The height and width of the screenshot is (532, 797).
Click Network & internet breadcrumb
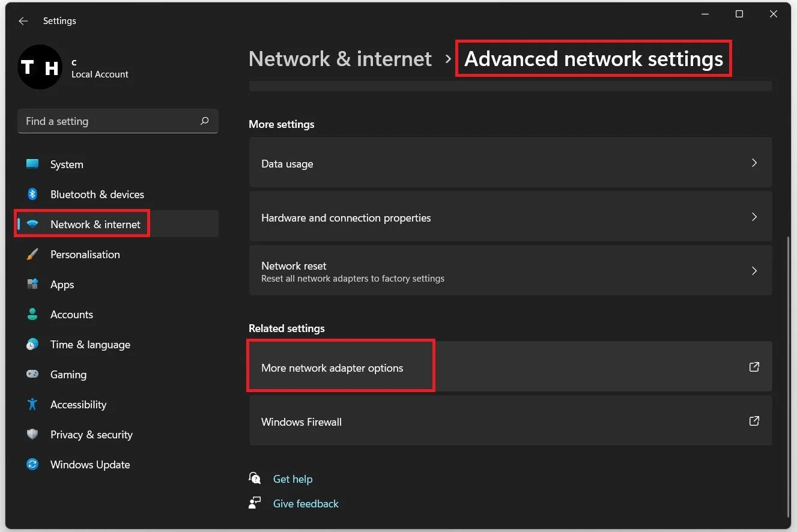coord(340,59)
